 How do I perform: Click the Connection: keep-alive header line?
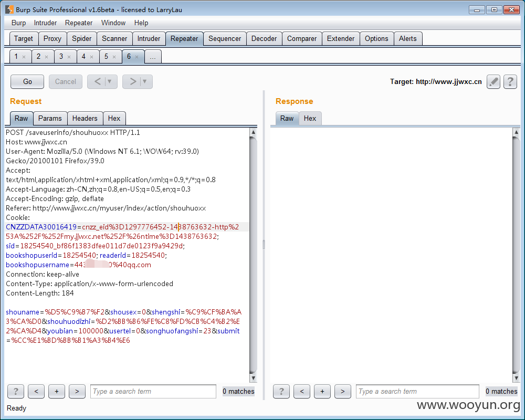(43, 274)
